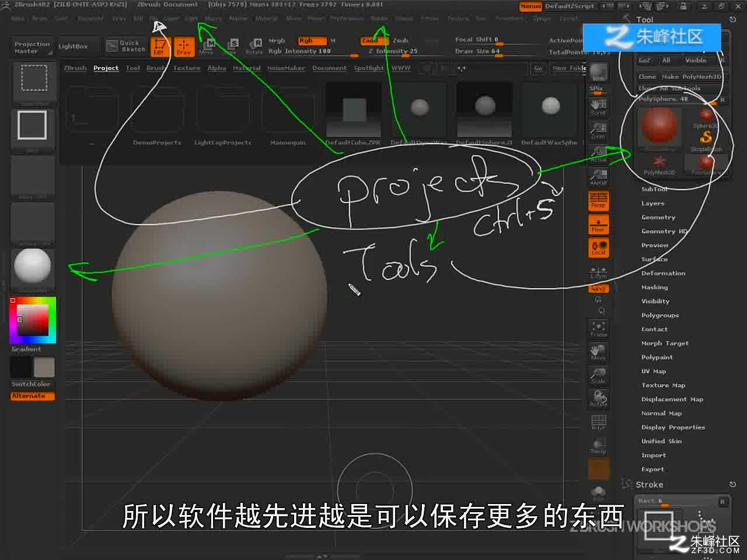Expand the Polygroups section
This screenshot has width=747, height=560.
point(660,315)
